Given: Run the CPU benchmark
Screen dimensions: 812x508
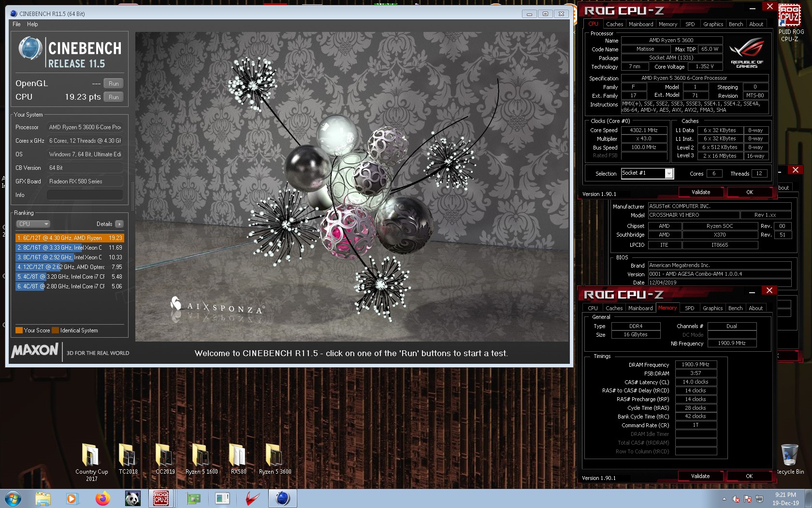Looking at the screenshot, I should coord(114,97).
